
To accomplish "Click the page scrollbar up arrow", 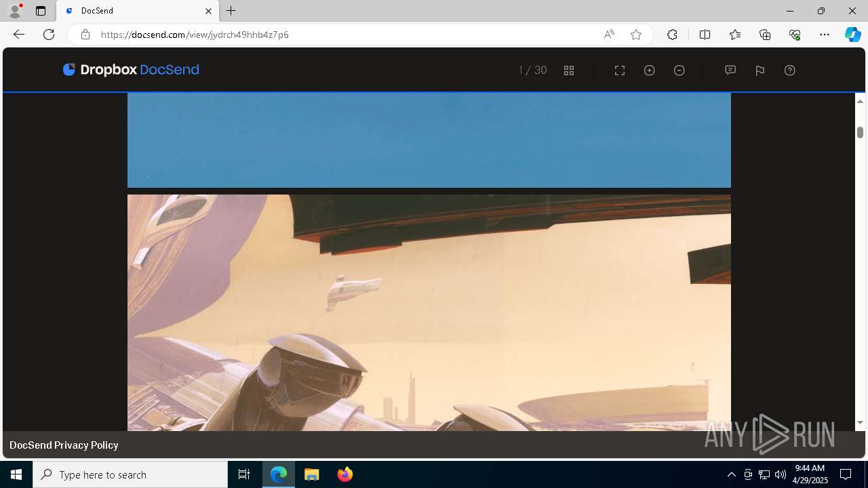I will pyautogui.click(x=860, y=101).
